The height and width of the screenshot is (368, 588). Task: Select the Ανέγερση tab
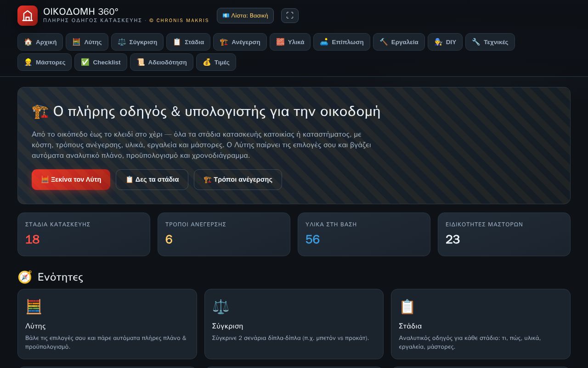pos(240,42)
